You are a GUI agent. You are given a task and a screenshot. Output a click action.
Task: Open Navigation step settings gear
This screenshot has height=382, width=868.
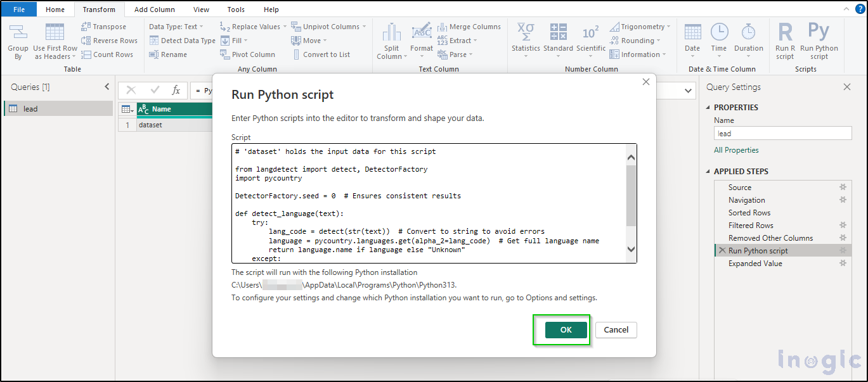coord(843,200)
